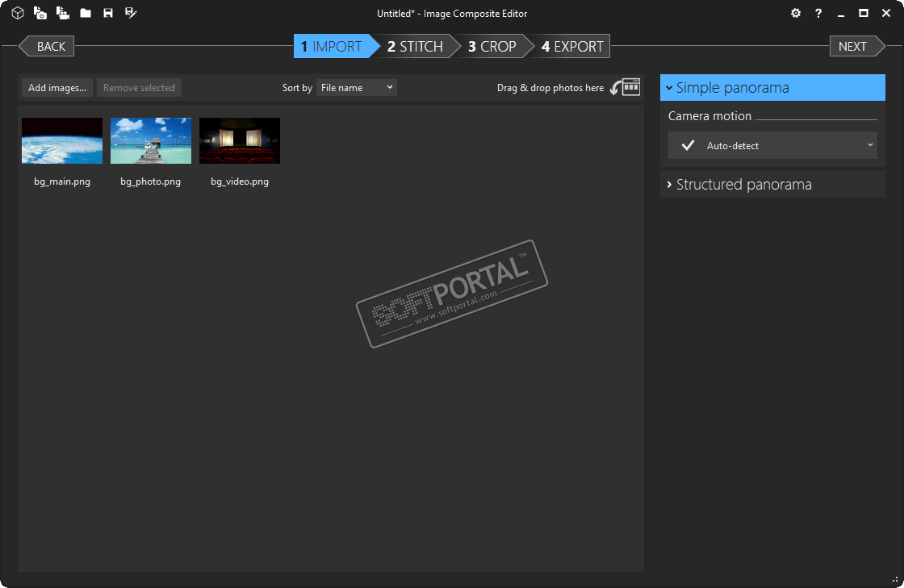Click the Remove selected button
Screen dimensions: 904x588
[139, 88]
